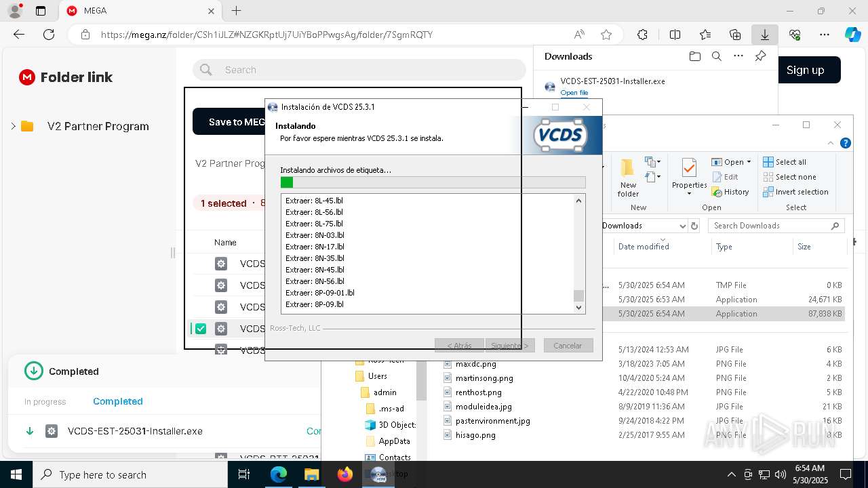Open more options in Downloads panel
The image size is (868, 488).
pos(738,56)
